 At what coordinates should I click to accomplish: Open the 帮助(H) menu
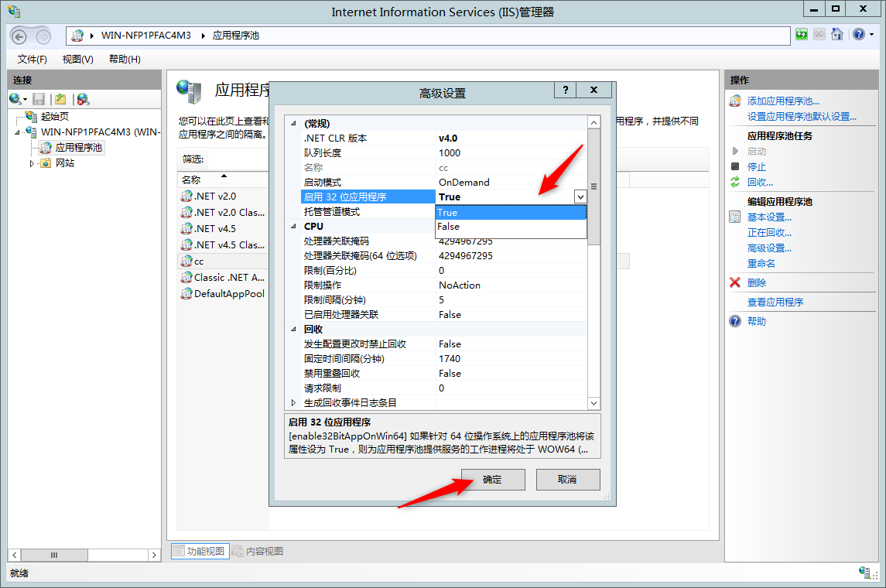pos(125,60)
